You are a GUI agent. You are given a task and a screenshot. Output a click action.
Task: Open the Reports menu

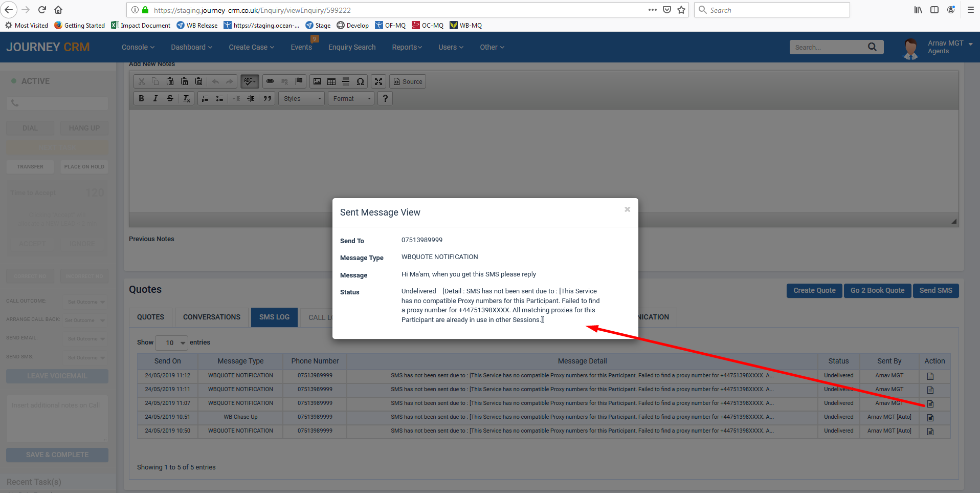point(407,47)
